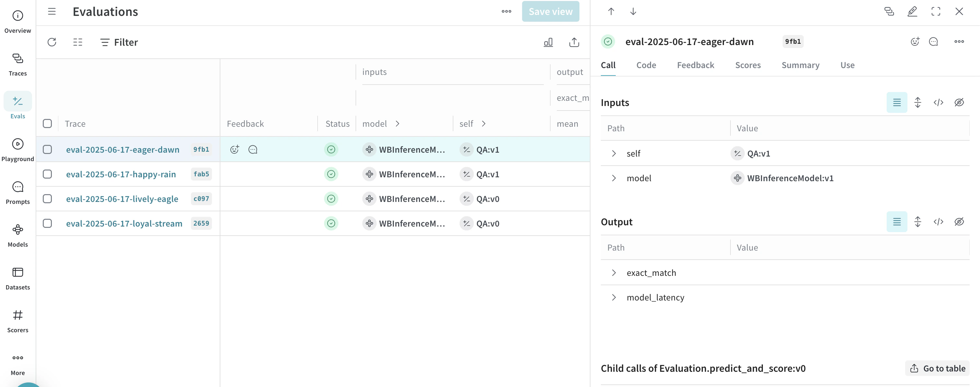Open fullscreen view of call panel
980x387 pixels.
tap(936, 11)
